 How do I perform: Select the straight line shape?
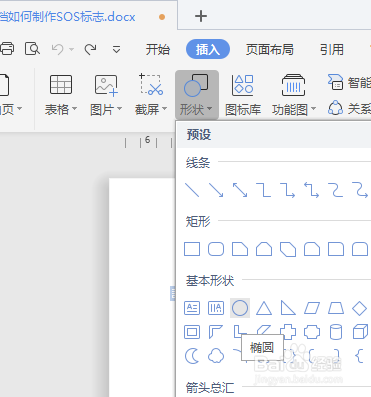click(192, 190)
